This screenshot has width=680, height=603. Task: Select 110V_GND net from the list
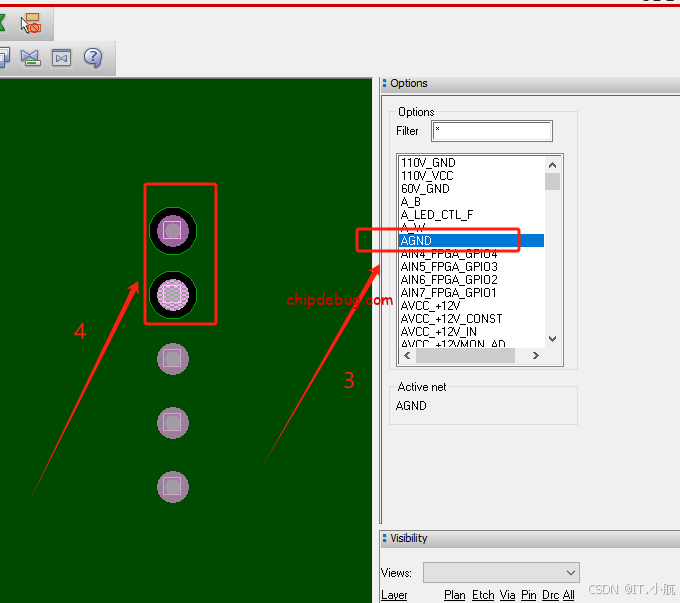point(427,163)
